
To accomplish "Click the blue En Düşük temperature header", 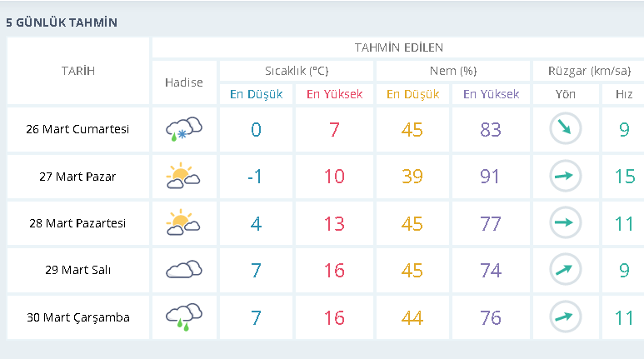I will (257, 94).
